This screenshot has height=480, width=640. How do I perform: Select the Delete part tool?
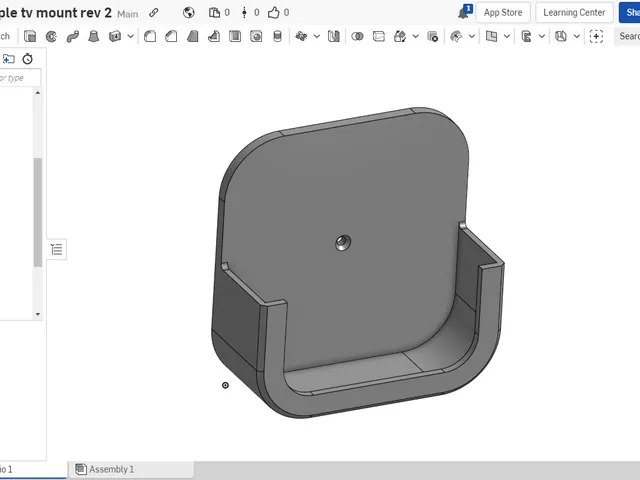433,36
